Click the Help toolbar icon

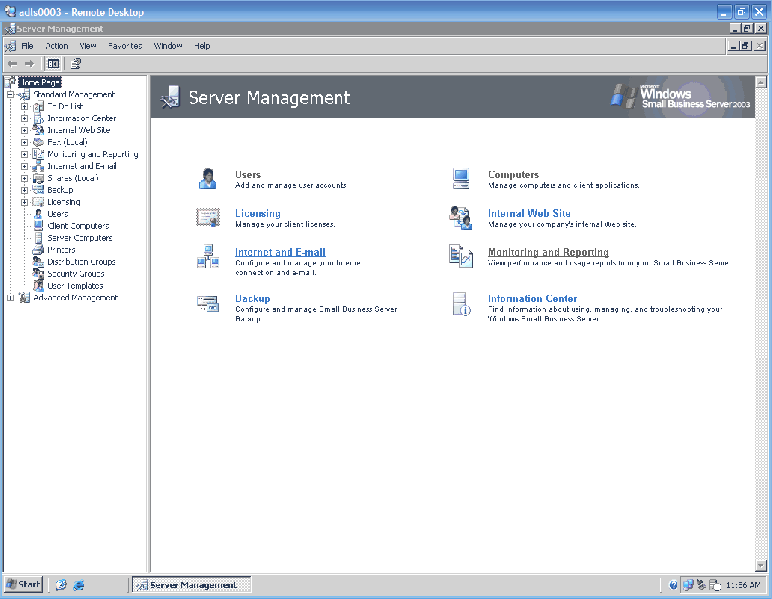pos(76,63)
